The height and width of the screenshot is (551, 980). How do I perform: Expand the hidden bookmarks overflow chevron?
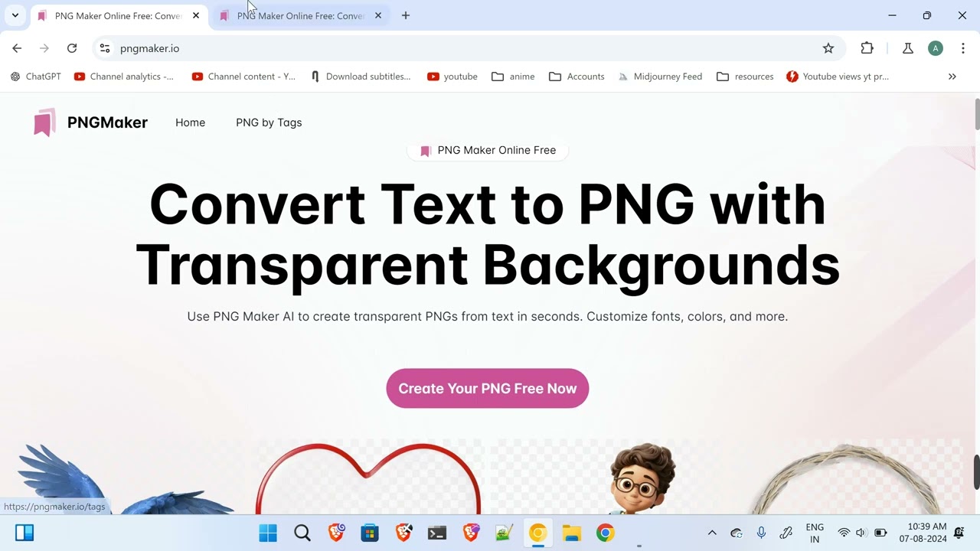[x=952, y=76]
